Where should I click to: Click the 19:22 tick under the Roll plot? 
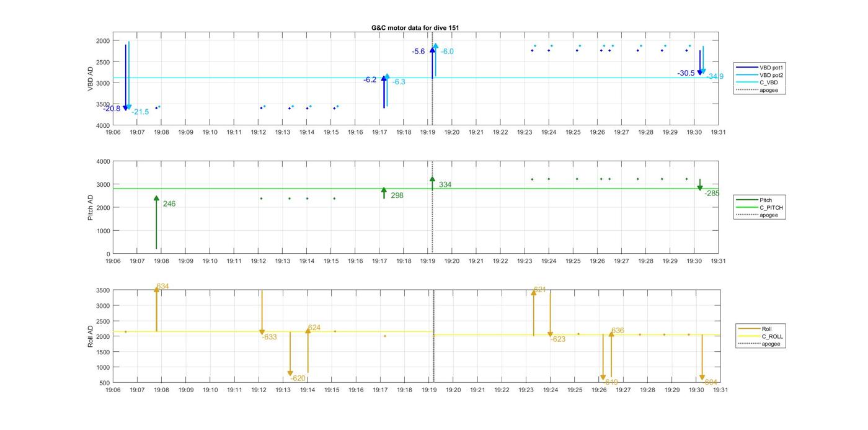pyautogui.click(x=502, y=390)
